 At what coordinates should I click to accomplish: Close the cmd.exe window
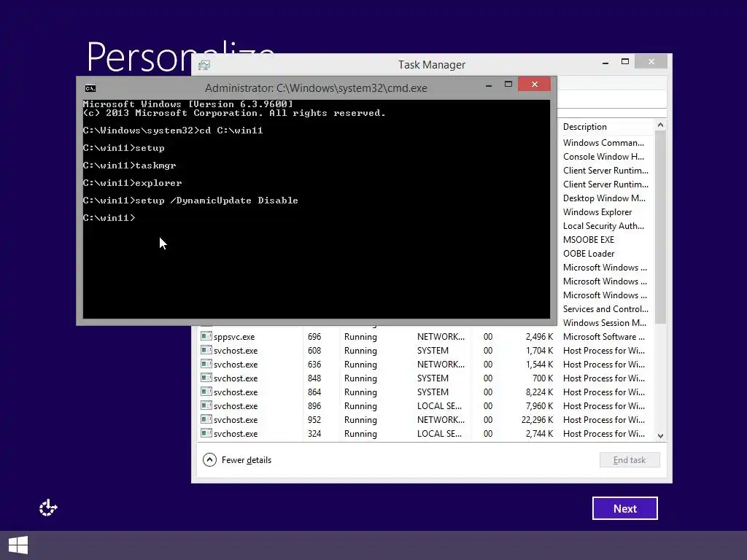click(x=535, y=85)
